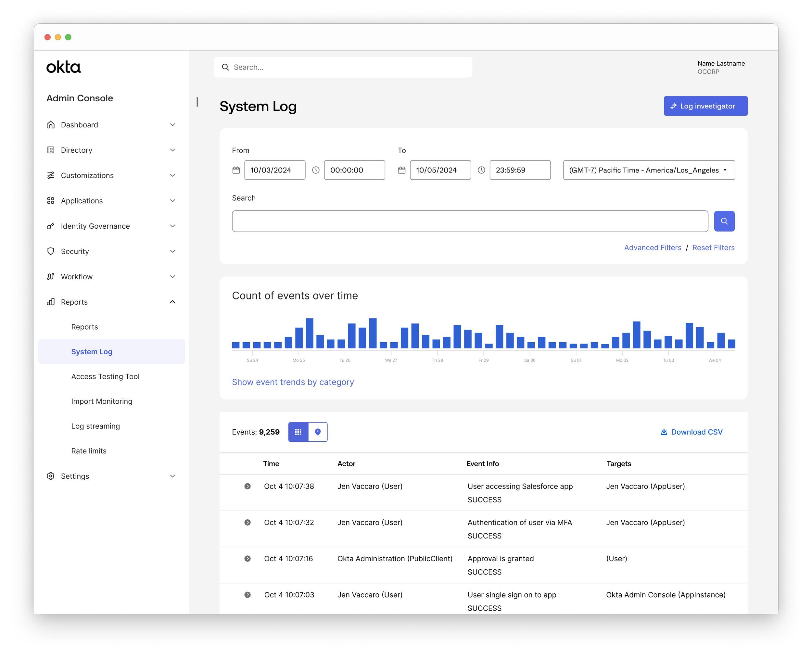Click the Settings gear icon in sidebar
812x658 pixels.
click(x=50, y=476)
